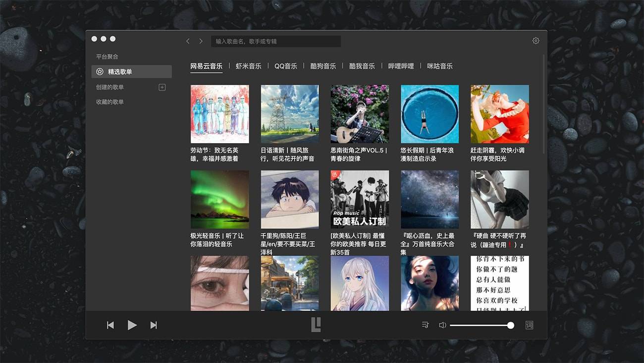Mute the volume speaker icon
Screen dimensions: 644x363
(x=442, y=325)
